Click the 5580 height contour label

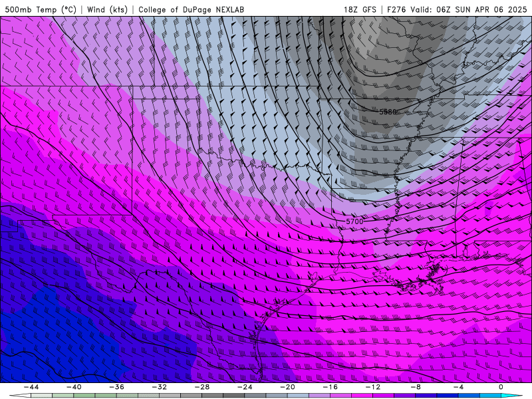click(x=388, y=112)
